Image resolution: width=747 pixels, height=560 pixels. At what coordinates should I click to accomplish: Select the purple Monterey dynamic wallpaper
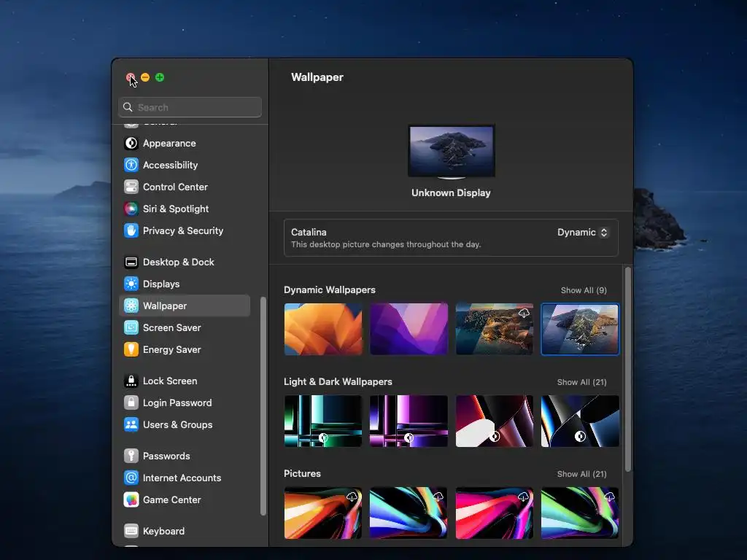pos(409,329)
